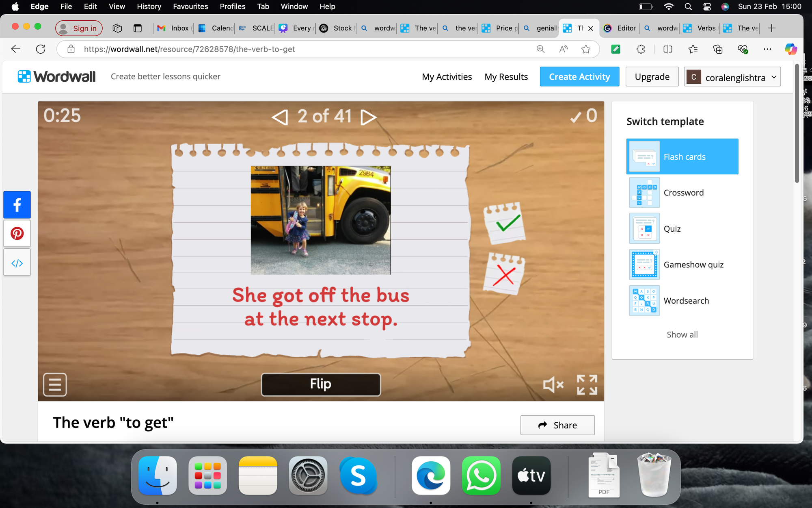Go to the next flashcard arrow
This screenshot has height=508, width=812.
tap(369, 117)
